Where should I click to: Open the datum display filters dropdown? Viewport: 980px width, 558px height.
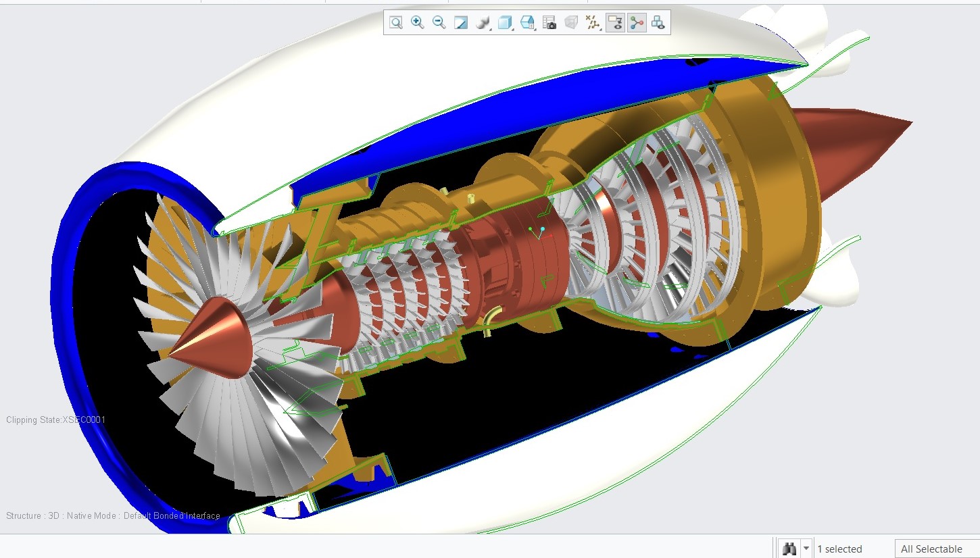[593, 23]
